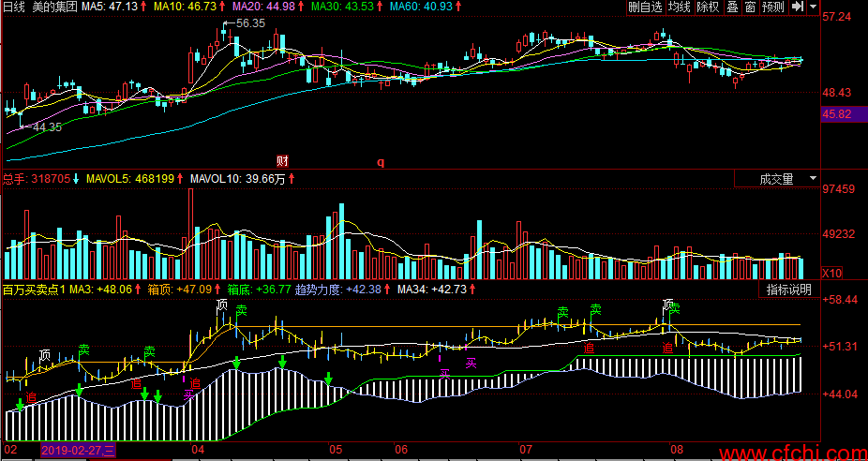The height and width of the screenshot is (461, 868).
Task: Click the 48.43 price axis label
Action: pos(836,93)
